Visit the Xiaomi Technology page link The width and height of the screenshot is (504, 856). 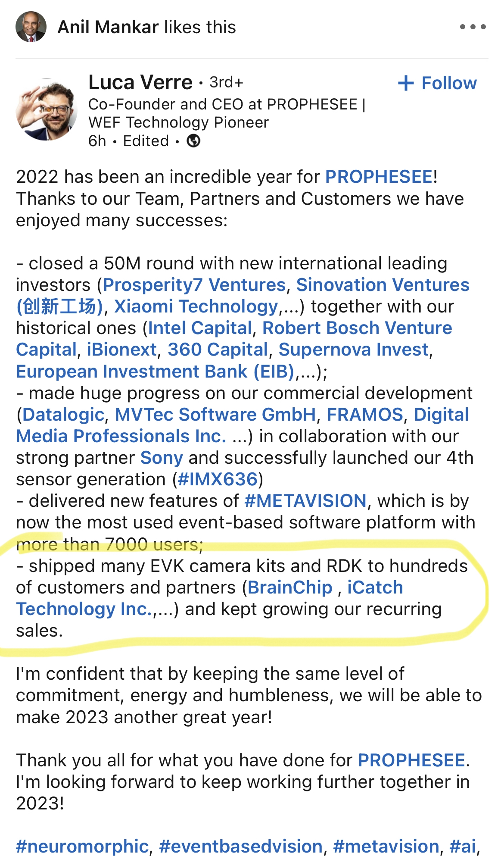point(196,306)
